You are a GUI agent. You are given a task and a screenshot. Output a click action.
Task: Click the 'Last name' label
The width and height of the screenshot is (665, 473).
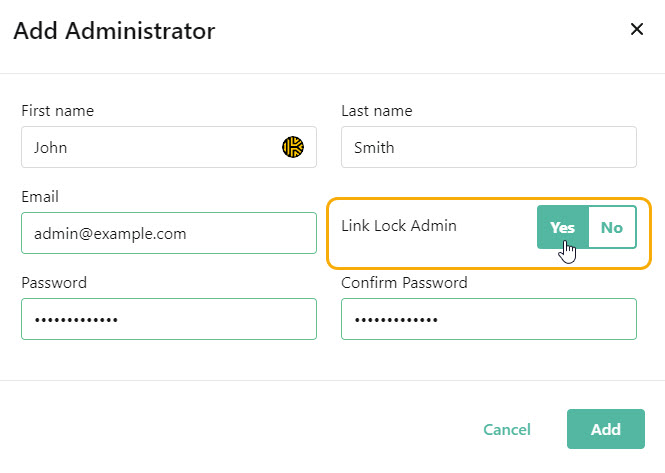click(377, 111)
